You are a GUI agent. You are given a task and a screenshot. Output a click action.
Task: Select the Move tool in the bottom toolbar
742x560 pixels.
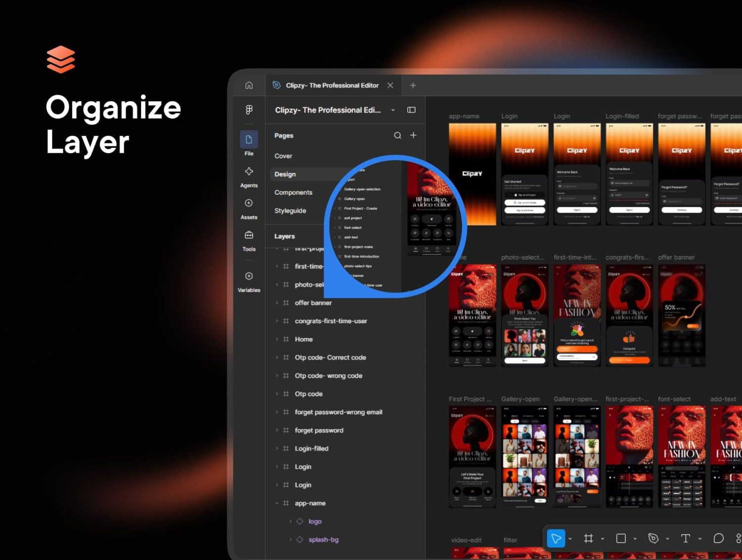(556, 538)
